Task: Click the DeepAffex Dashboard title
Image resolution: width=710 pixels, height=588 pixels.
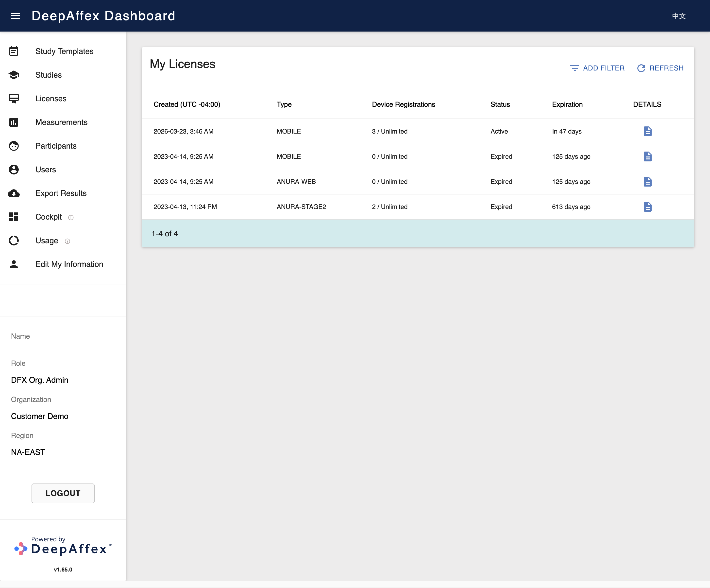Action: click(x=103, y=16)
